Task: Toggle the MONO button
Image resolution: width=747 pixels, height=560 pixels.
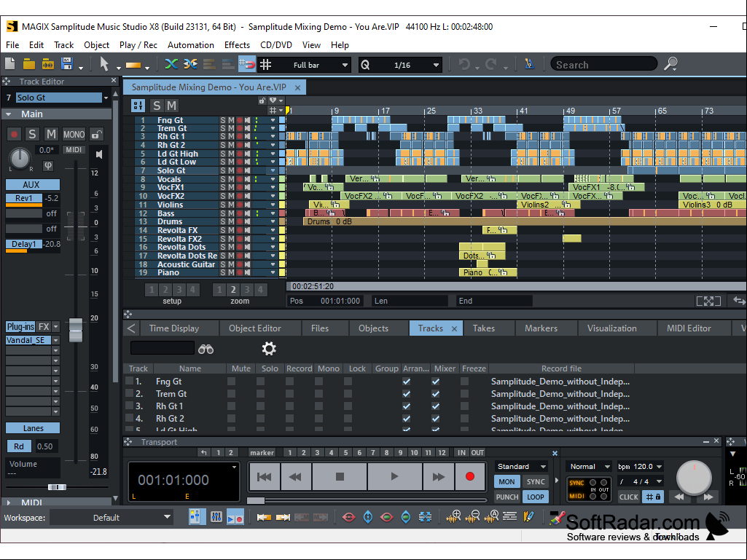Action: pyautogui.click(x=74, y=134)
